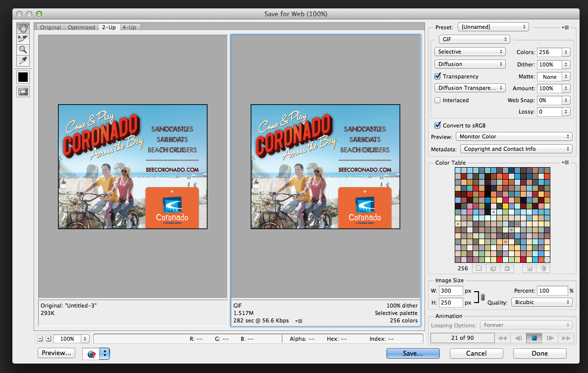Map selected colors to transparent icon
This screenshot has height=373, width=588.
(x=479, y=268)
